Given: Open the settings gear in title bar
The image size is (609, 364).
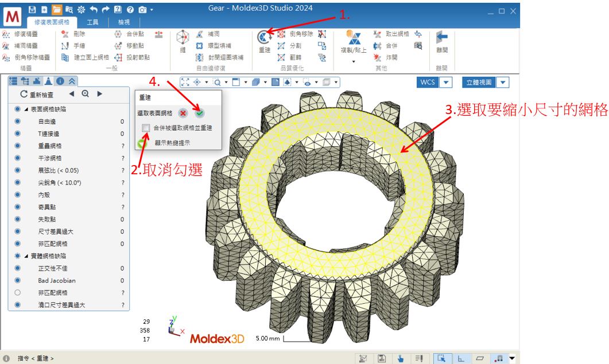Looking at the screenshot, I should coord(81,10).
